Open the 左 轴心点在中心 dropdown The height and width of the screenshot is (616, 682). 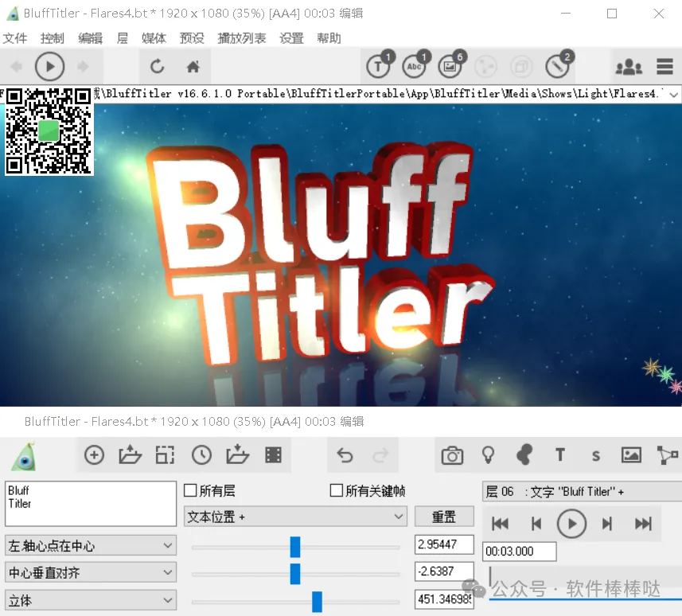(91, 545)
